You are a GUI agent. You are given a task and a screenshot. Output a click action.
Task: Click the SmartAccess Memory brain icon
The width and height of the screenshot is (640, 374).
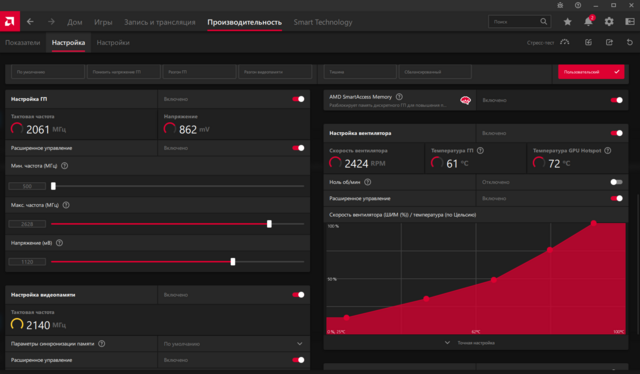coord(465,100)
